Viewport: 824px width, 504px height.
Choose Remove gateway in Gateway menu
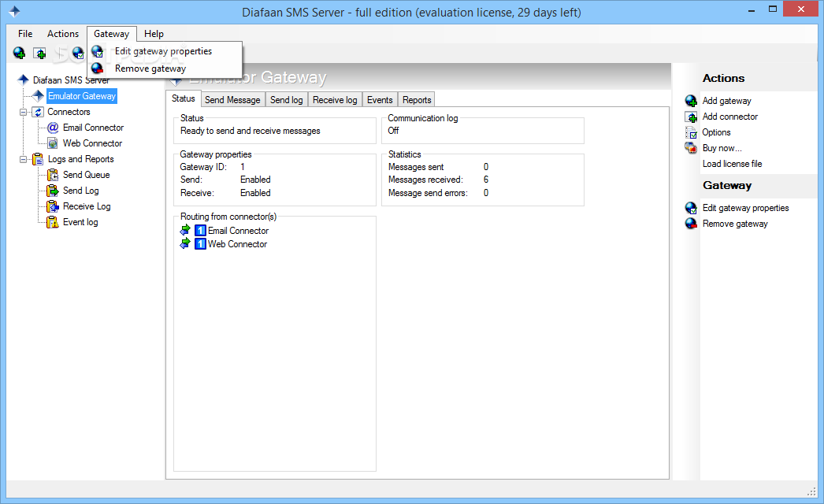coord(150,69)
